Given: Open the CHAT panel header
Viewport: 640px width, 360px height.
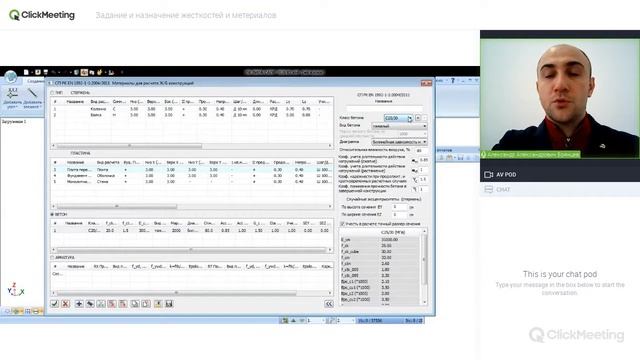Looking at the screenshot, I should [x=560, y=189].
